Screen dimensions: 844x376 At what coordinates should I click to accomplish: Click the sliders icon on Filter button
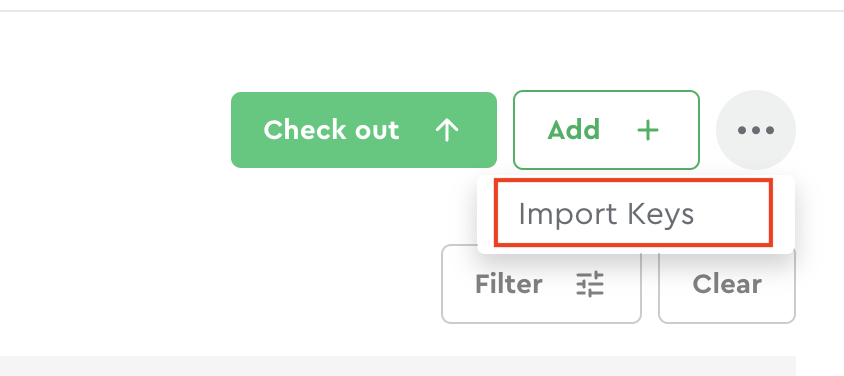[590, 284]
